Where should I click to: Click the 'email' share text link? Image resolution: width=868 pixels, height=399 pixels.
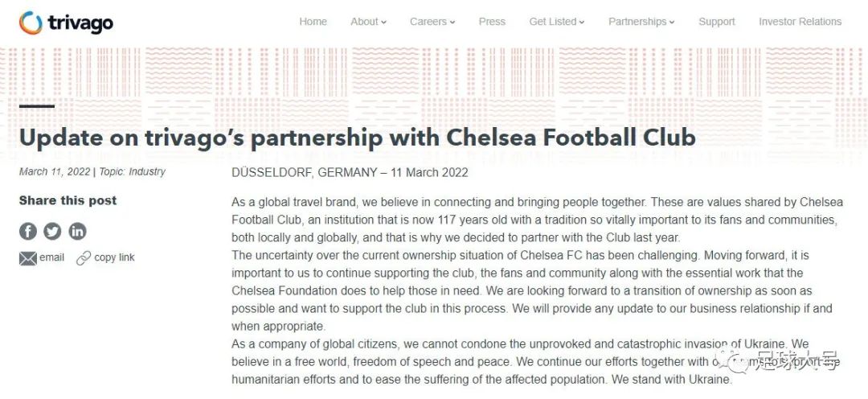tap(51, 257)
